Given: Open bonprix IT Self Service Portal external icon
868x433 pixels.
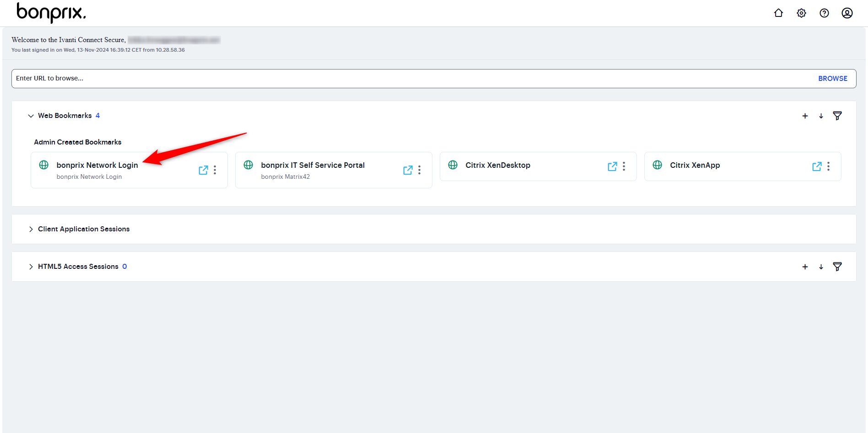Looking at the screenshot, I should pyautogui.click(x=408, y=170).
